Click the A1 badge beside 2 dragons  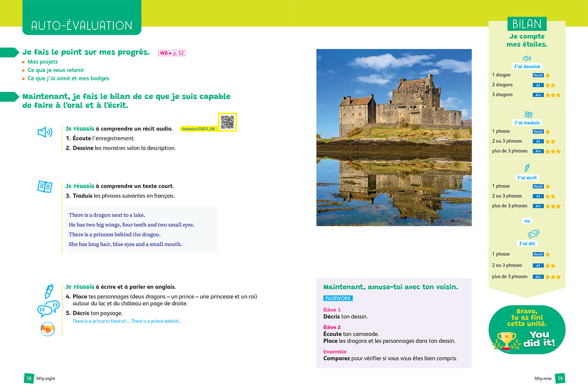(x=538, y=85)
